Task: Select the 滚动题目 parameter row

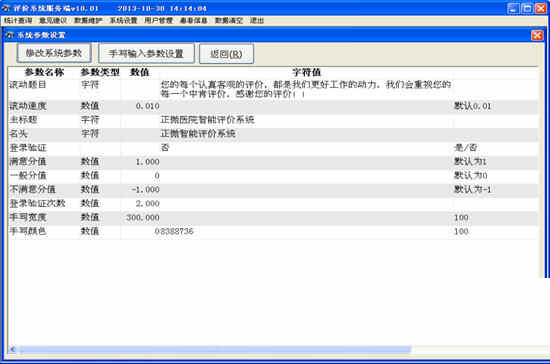Action: (273, 89)
